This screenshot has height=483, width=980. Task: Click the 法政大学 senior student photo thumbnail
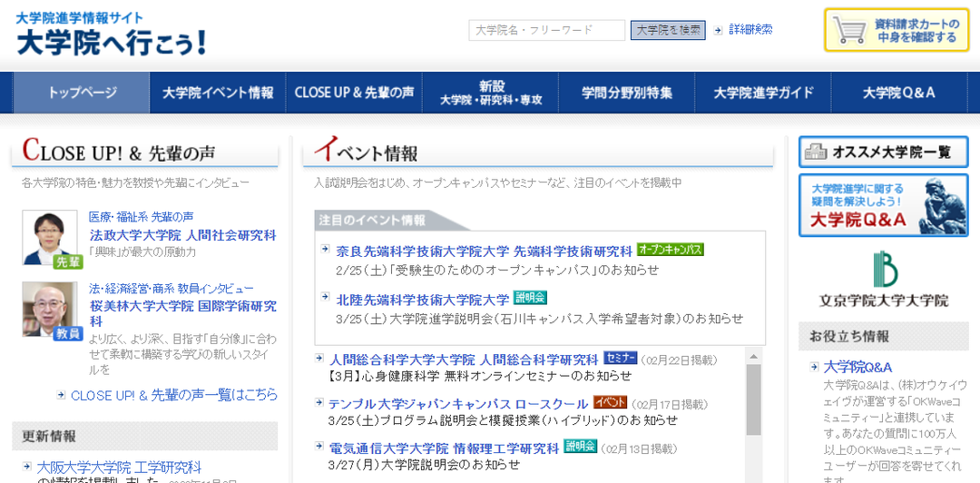pyautogui.click(x=50, y=238)
